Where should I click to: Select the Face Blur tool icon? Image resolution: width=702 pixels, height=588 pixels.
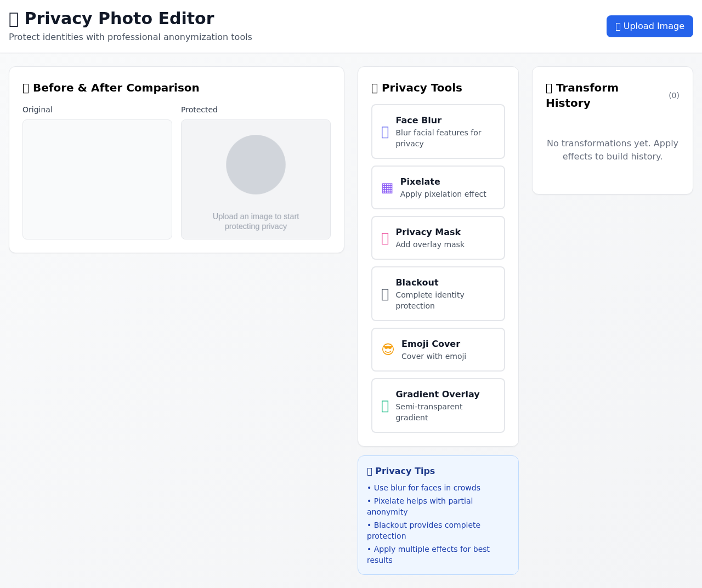click(x=386, y=132)
